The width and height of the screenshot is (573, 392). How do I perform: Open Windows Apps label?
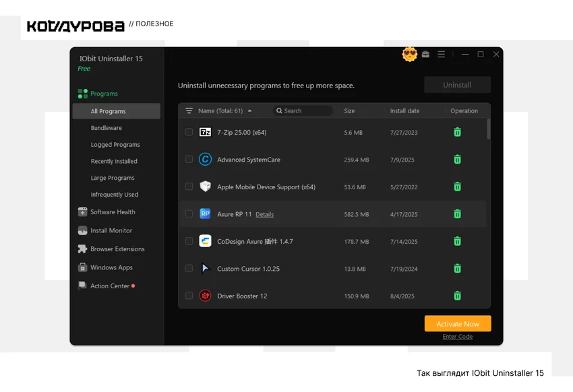111,267
